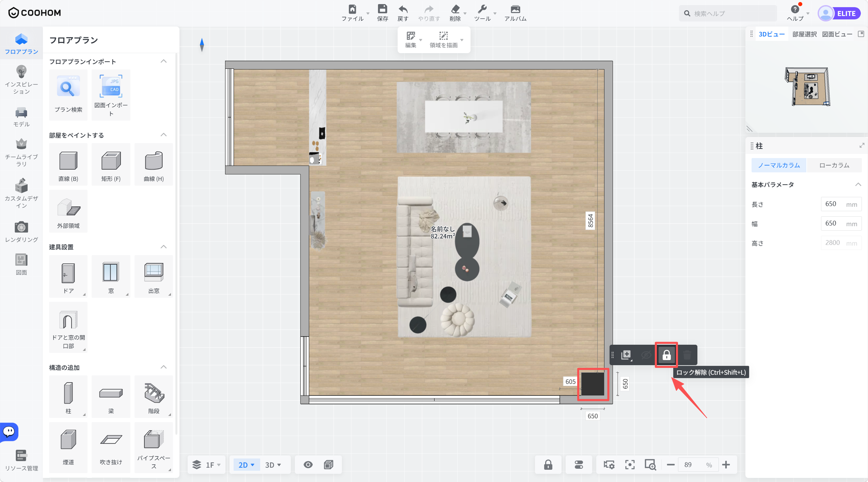Select the インスピレーション sidebar icon
Screen dimensions: 868x482
tap(21, 72)
